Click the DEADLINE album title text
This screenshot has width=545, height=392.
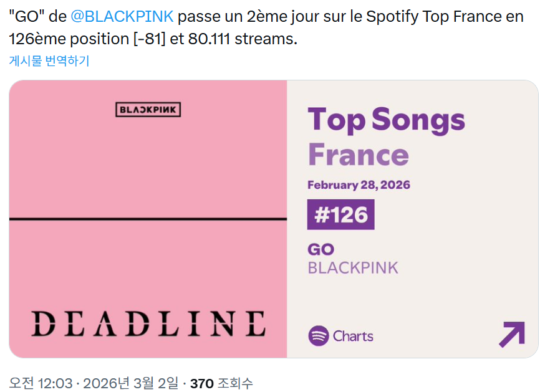click(x=148, y=324)
